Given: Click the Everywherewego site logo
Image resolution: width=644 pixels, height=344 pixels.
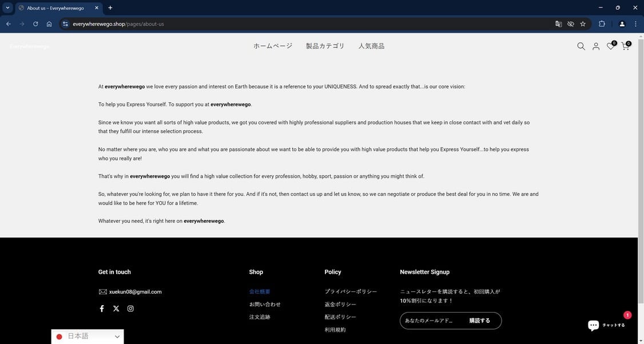Looking at the screenshot, I should pyautogui.click(x=29, y=46).
